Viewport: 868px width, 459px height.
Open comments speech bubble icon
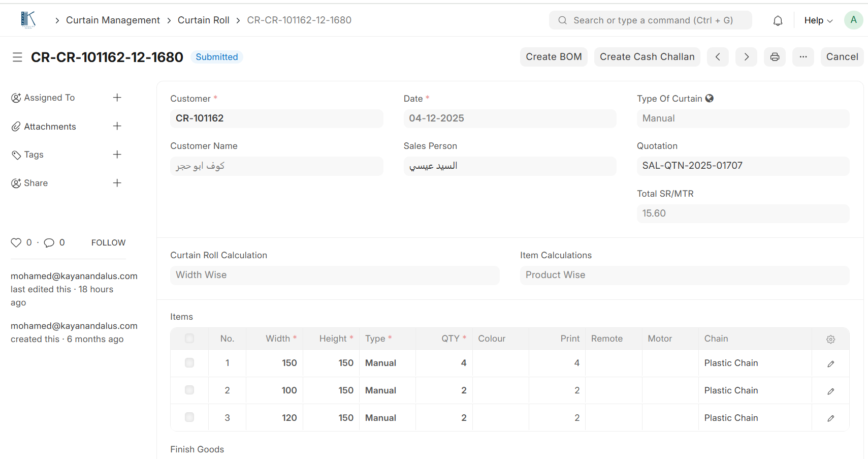click(49, 242)
